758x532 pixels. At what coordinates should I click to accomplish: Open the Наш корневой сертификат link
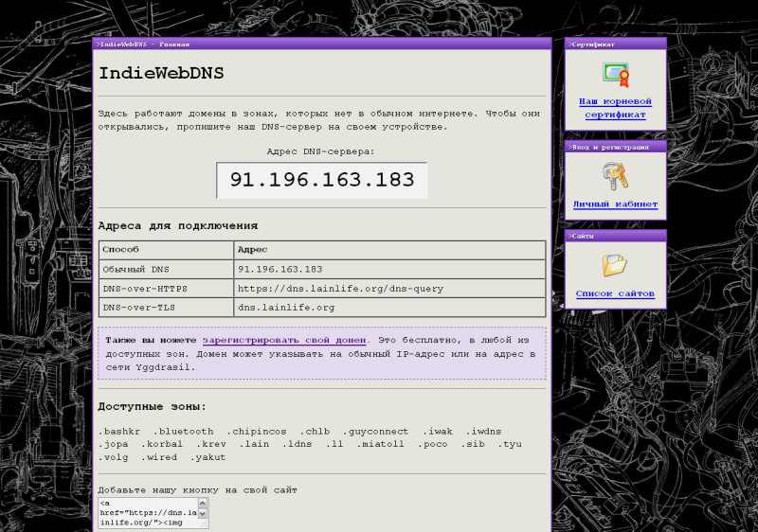pos(615,108)
